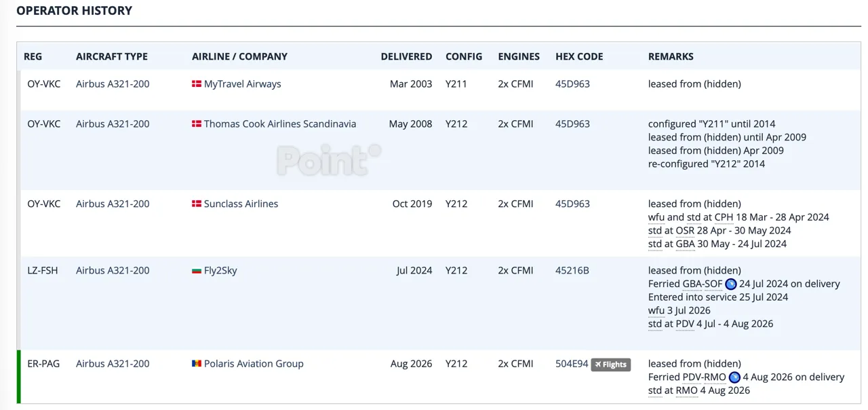Select the REG column header
868x410 pixels.
[33, 56]
